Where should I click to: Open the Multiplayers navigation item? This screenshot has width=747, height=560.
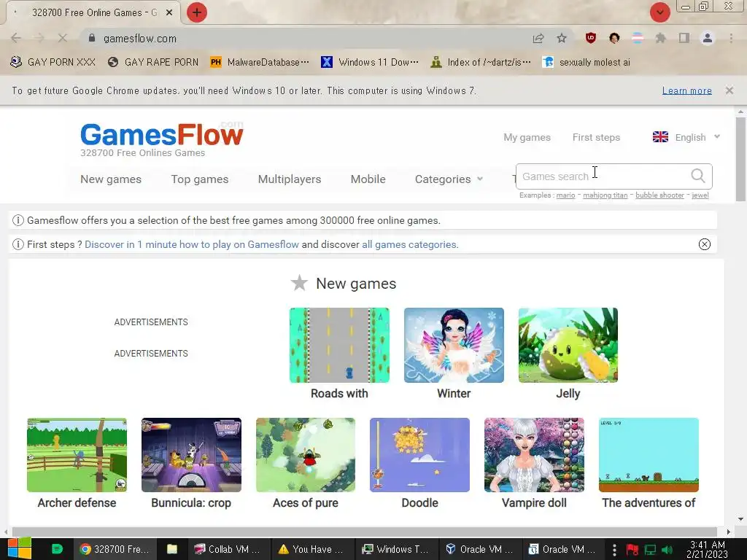tap(289, 179)
